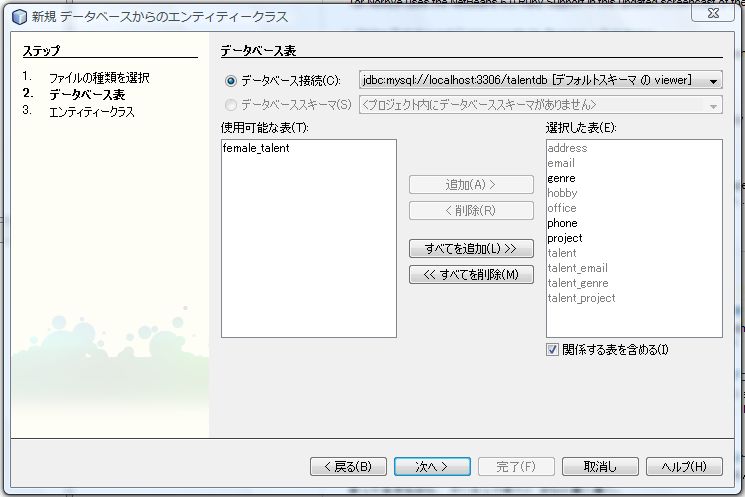Select the データベース接続 radio button
745x497 pixels.
pyautogui.click(x=232, y=80)
